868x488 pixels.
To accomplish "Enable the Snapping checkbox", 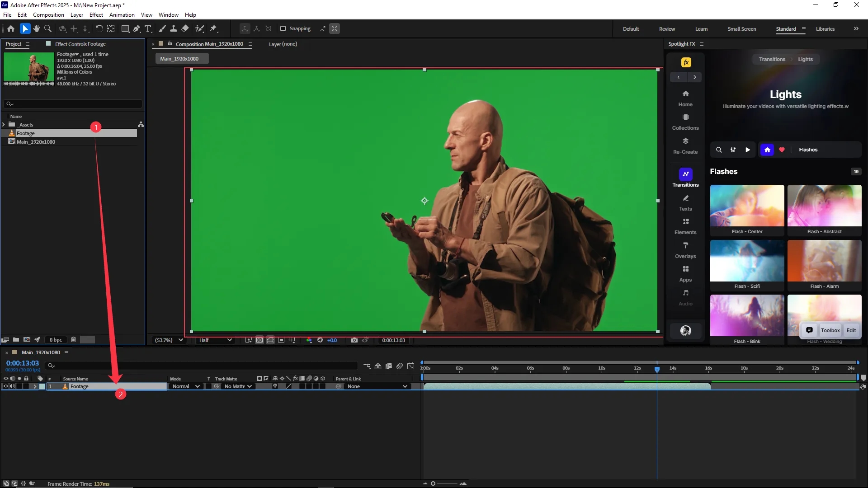I will coord(283,28).
